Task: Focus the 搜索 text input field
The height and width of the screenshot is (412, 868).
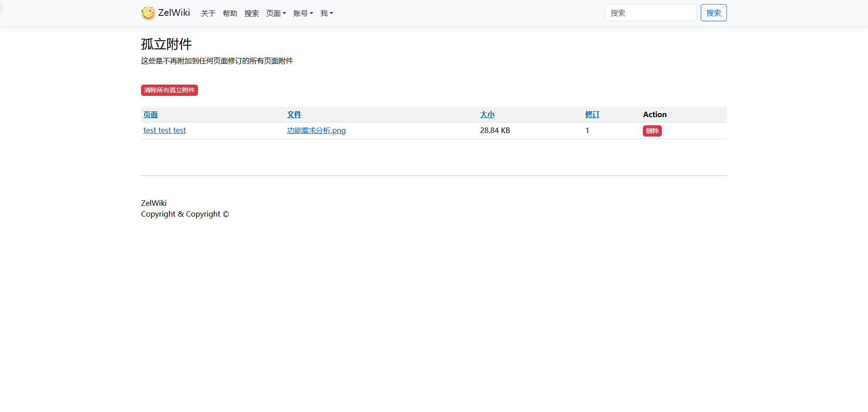Action: click(650, 13)
